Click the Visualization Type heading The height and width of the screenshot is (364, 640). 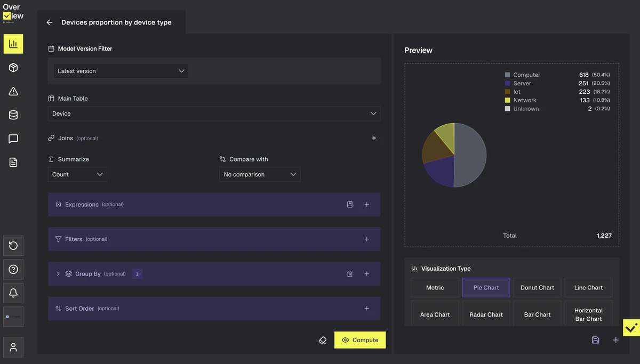(446, 269)
